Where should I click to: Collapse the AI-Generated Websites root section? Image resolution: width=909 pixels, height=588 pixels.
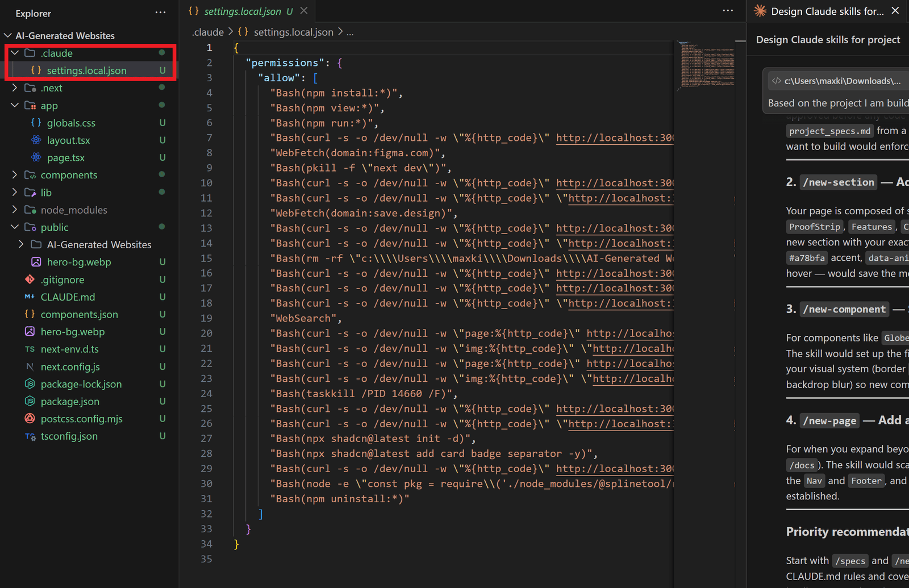pyautogui.click(x=65, y=35)
